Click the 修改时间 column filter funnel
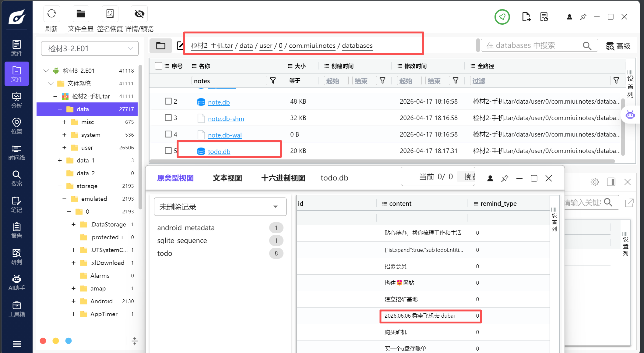644x353 pixels. [x=456, y=80]
